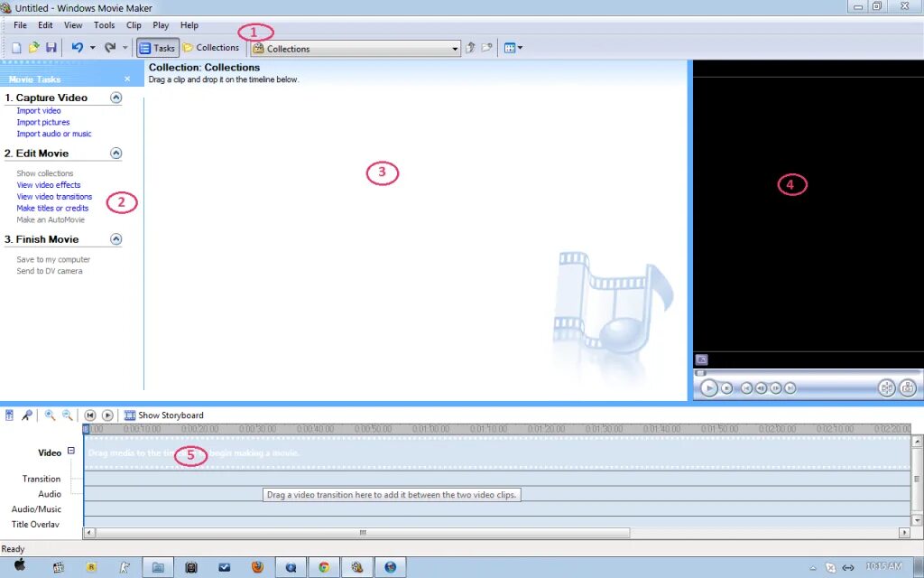
Task: Click the Open Project folder icon
Action: coord(34,48)
